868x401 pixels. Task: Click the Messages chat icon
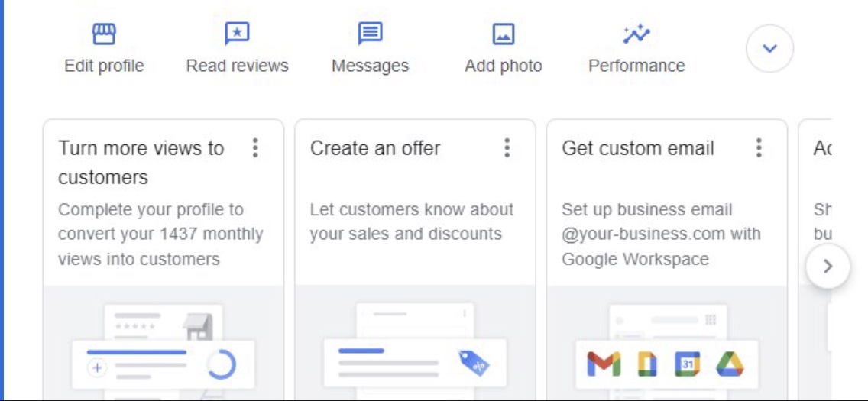tap(370, 34)
